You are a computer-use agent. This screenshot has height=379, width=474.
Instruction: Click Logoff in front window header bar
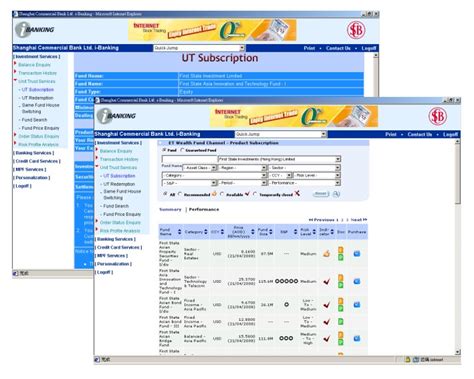(450, 134)
